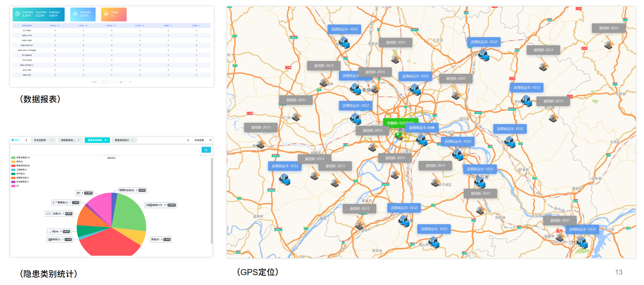Click the 关闭全部 button
The image size is (644, 285).
199,140
